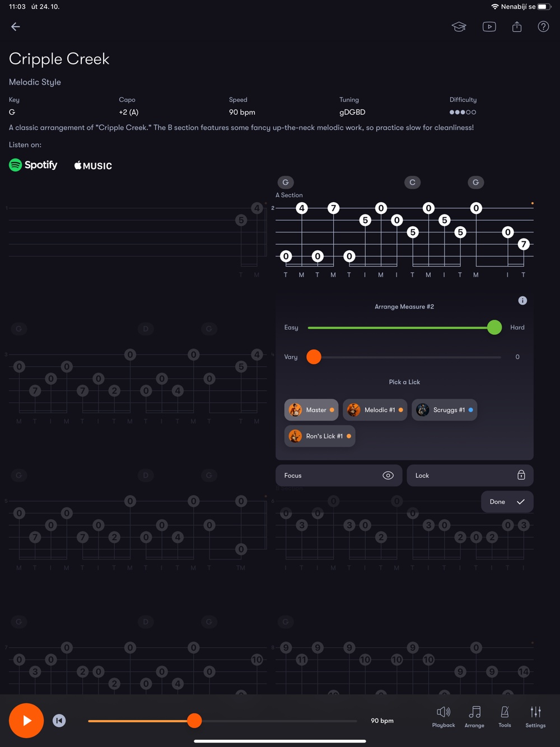560x747 pixels.
Task: Tap the 90 bpm tempo readout
Action: pyautogui.click(x=382, y=721)
